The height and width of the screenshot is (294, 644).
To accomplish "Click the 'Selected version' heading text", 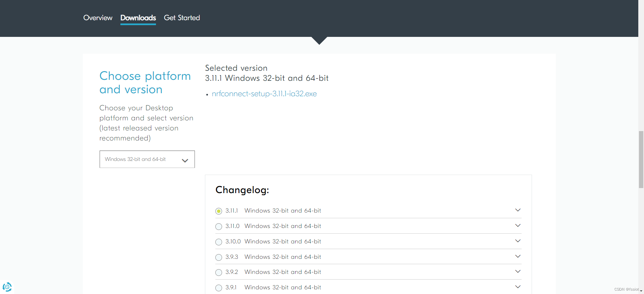I will click(x=236, y=68).
